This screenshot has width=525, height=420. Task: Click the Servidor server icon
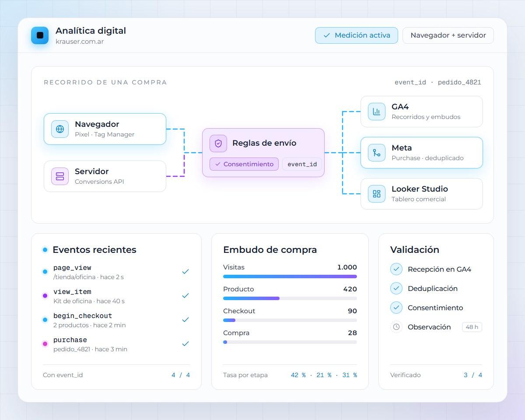(x=60, y=176)
